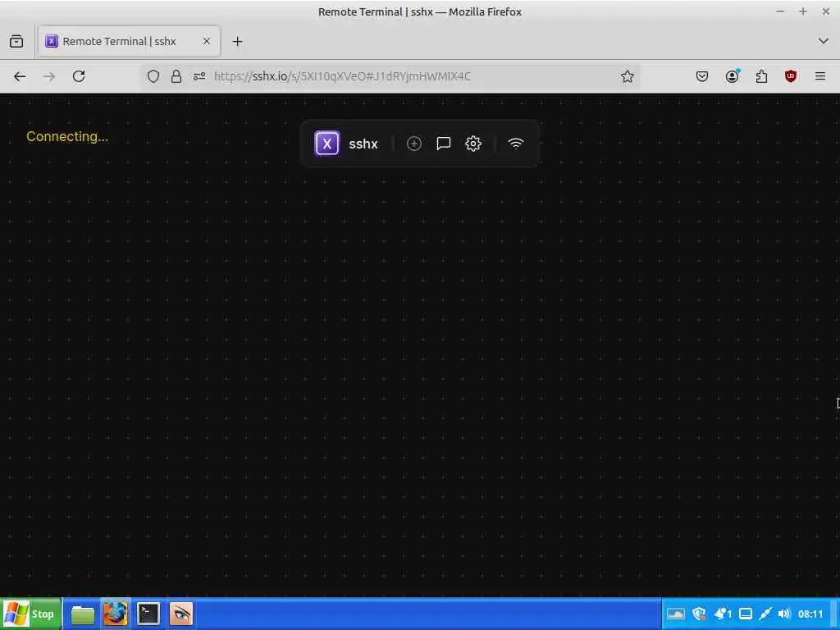The image size is (840, 630).
Task: Create a new terminal with plus icon
Action: tap(414, 144)
